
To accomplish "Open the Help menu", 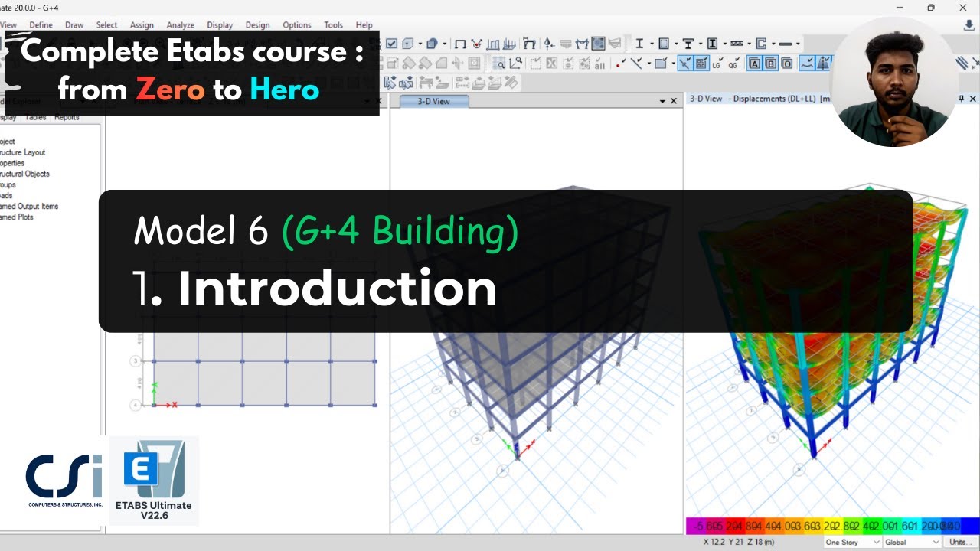I will tap(364, 24).
